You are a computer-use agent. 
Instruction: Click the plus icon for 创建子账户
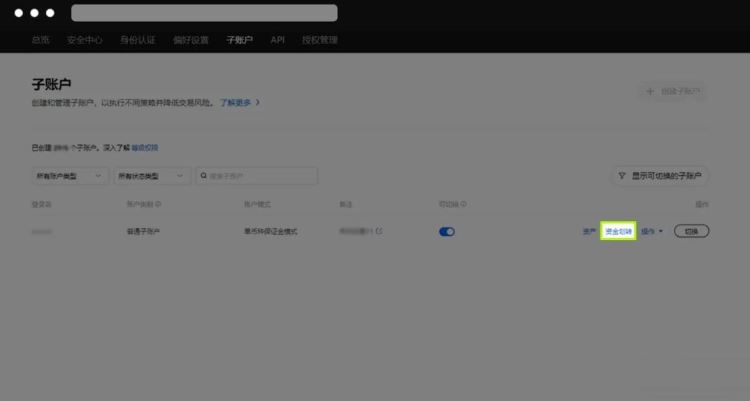click(651, 91)
